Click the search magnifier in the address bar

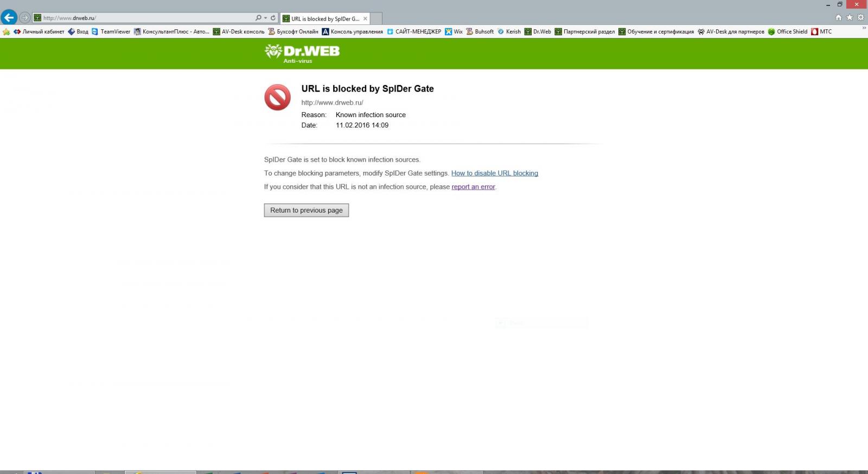[258, 18]
